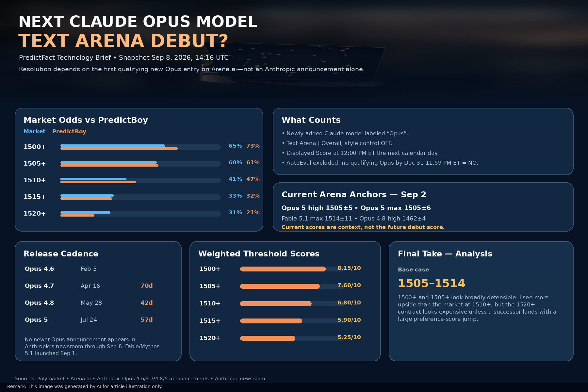Click the '21%' PredictBoy value
Screen dimensions: 588x392
(x=253, y=212)
